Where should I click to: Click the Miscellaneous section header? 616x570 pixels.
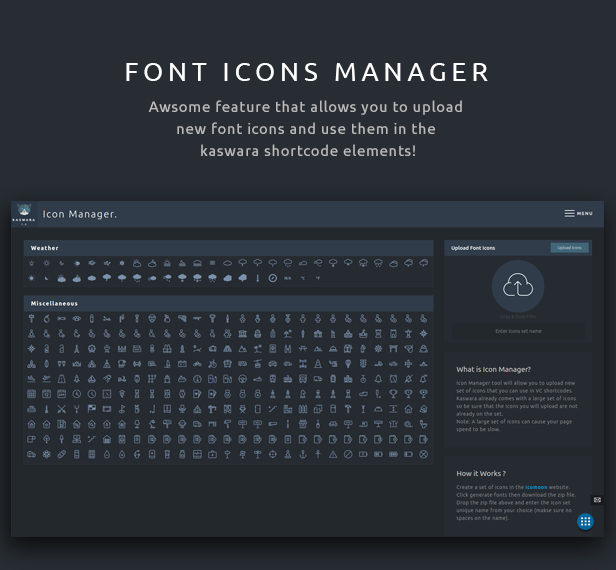[x=228, y=303]
